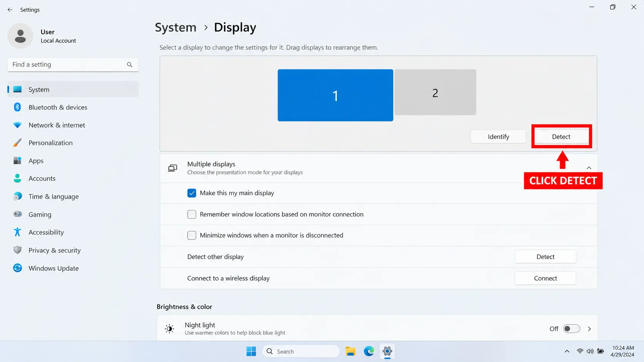
Task: Click the Accounts person icon
Action: [17, 178]
